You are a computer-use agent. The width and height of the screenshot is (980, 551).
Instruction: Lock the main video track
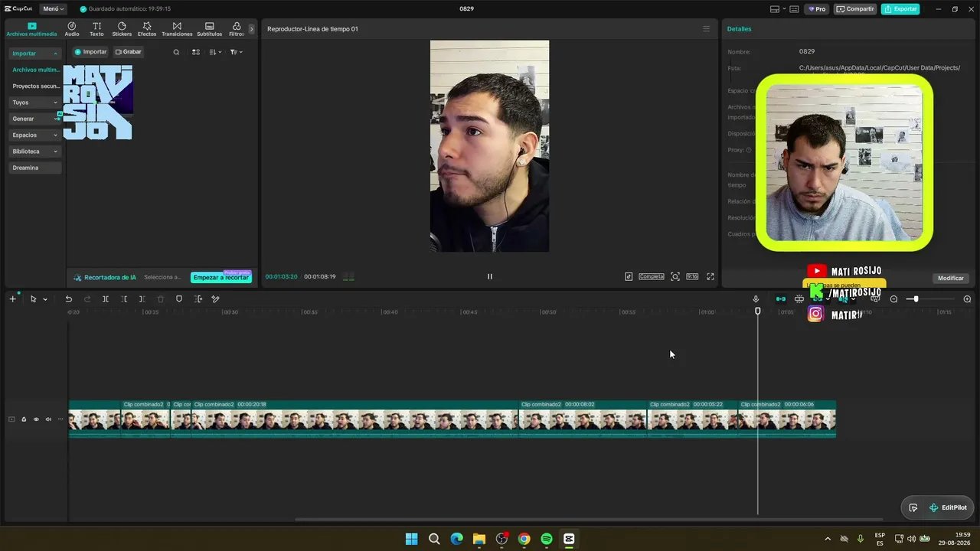[x=24, y=419]
